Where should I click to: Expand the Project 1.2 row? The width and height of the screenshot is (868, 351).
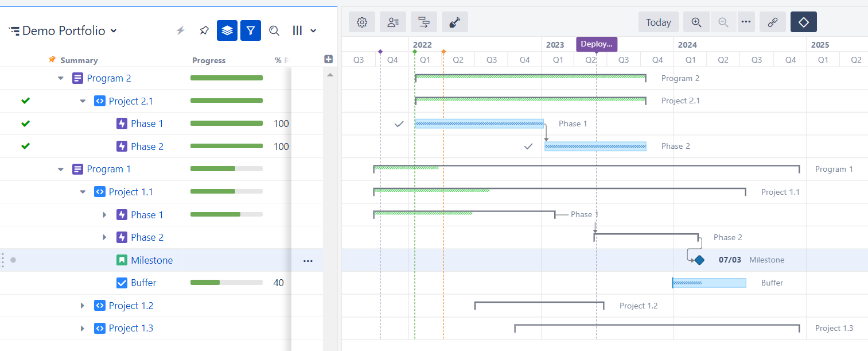tap(83, 306)
